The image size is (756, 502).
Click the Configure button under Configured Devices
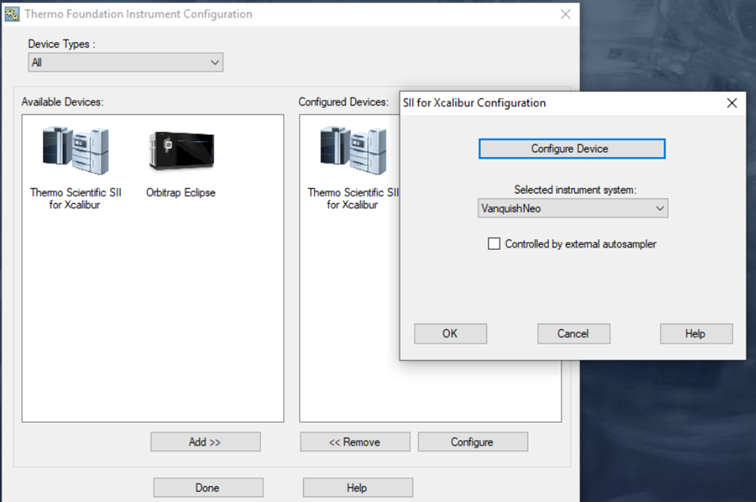[473, 442]
